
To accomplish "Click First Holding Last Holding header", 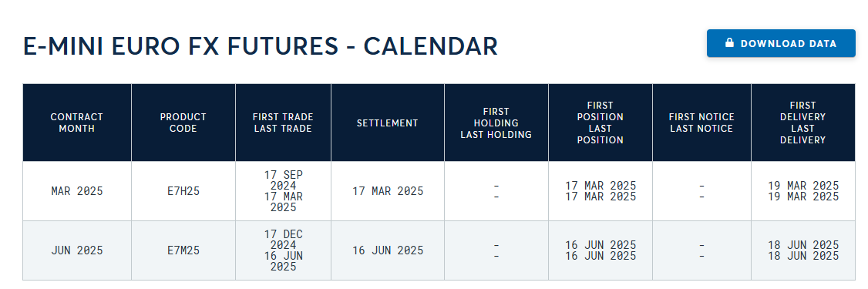I will 496,123.
